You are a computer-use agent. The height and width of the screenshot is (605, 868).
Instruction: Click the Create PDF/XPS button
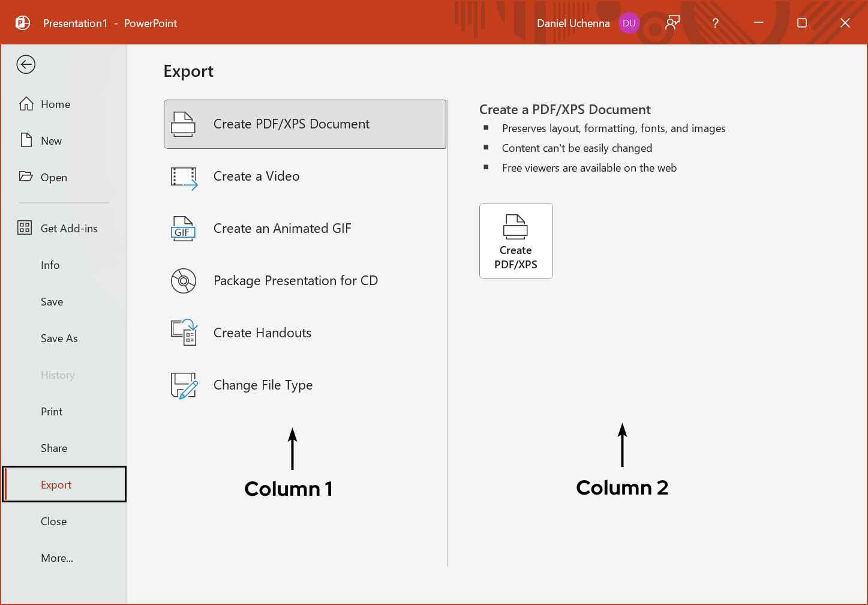tap(516, 241)
